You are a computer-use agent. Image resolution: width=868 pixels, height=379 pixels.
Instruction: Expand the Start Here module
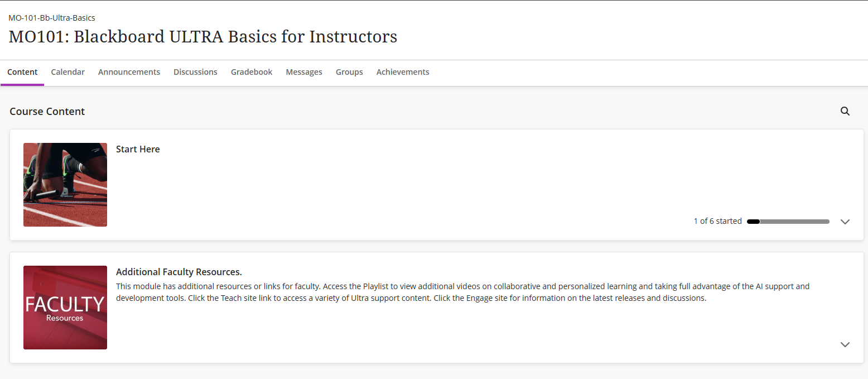point(845,222)
